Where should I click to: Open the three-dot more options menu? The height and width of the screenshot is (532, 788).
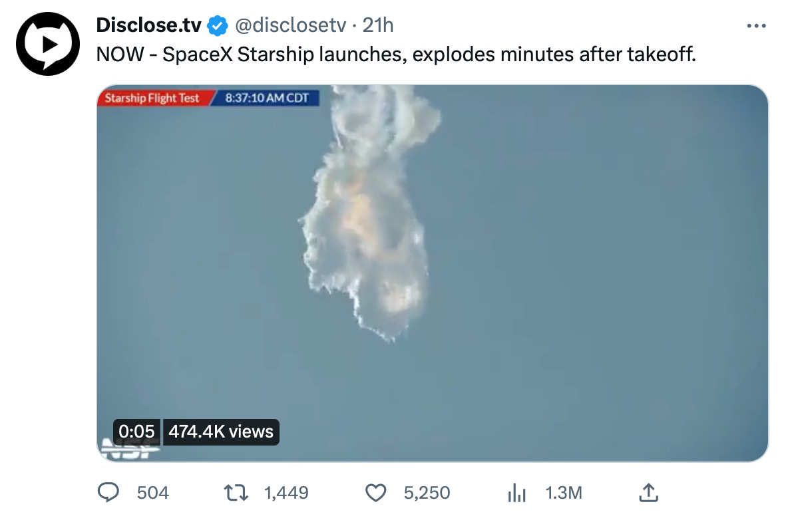tap(757, 26)
